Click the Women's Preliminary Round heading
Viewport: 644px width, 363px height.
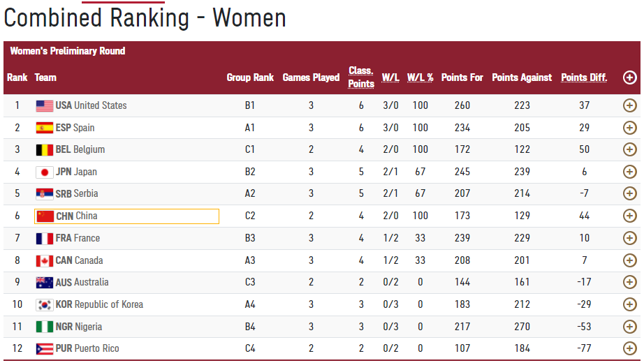68,51
